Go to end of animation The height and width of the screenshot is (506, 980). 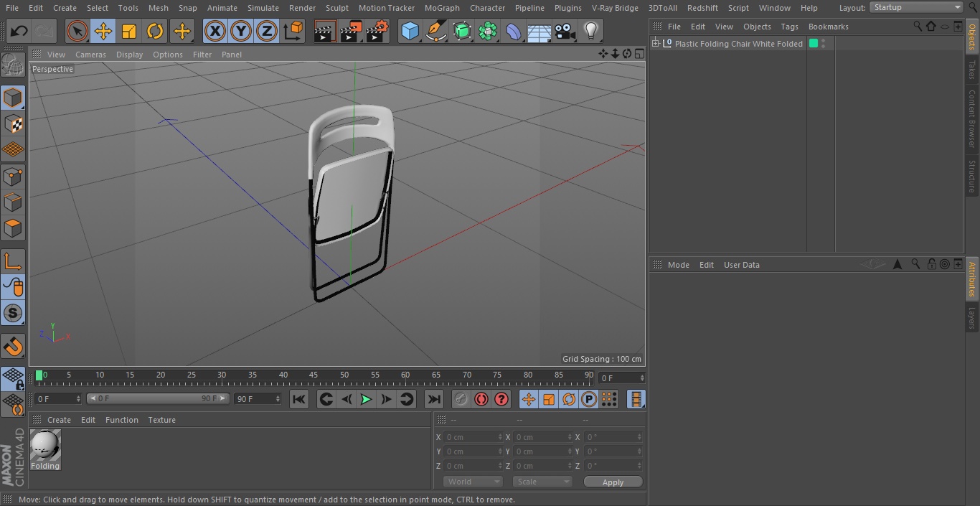[434, 399]
